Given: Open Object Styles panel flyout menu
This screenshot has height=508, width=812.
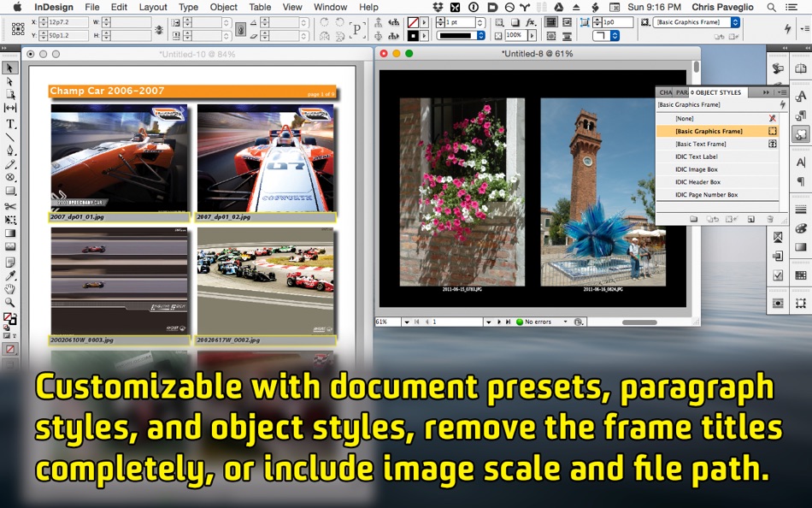Looking at the screenshot, I should pos(782,92).
